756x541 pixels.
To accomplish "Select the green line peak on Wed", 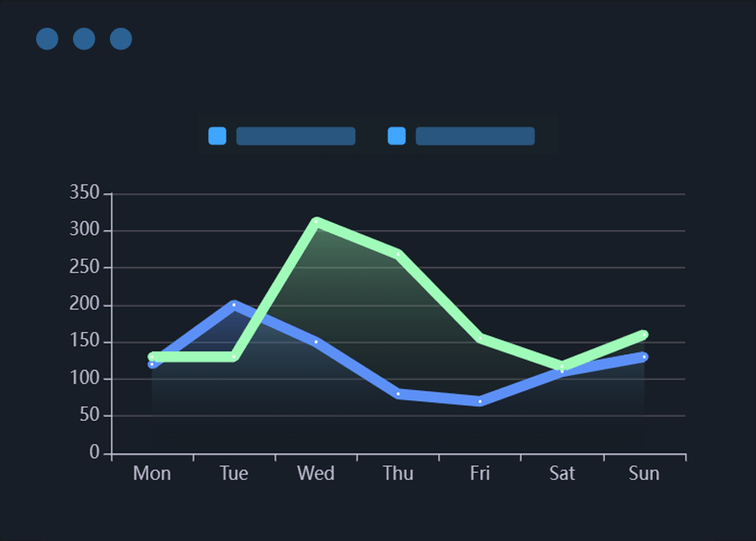I will click(x=316, y=222).
